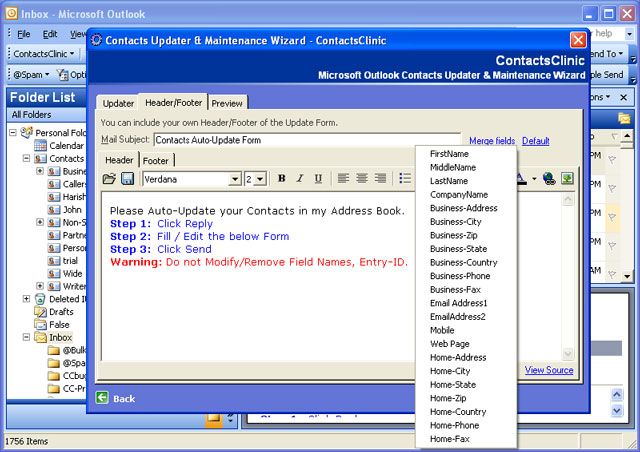Switch to the Header/Footer tab

(173, 102)
